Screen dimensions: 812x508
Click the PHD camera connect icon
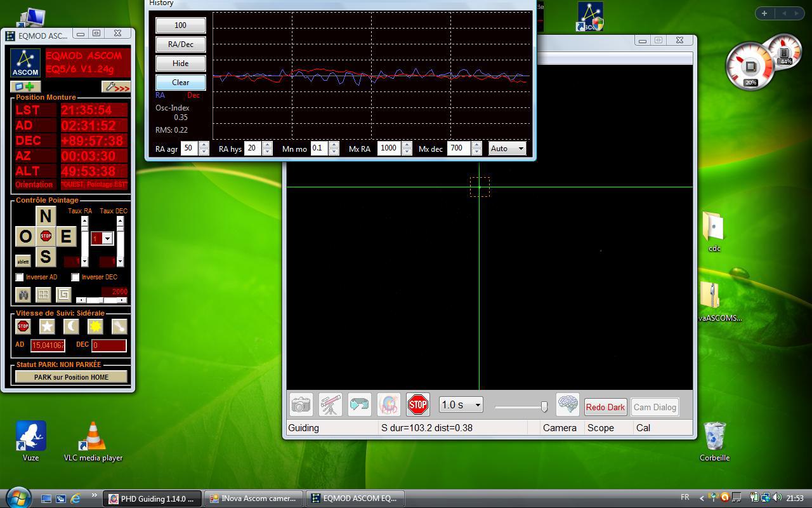[301, 404]
